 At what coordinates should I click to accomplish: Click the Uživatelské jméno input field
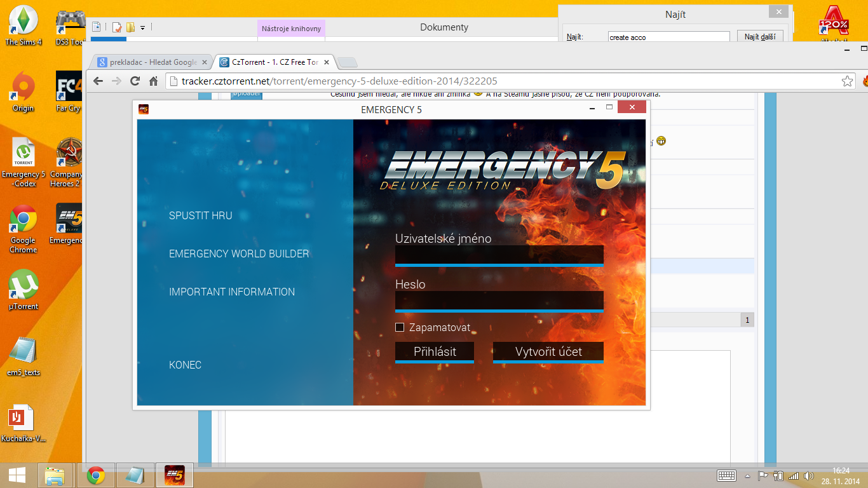(499, 254)
